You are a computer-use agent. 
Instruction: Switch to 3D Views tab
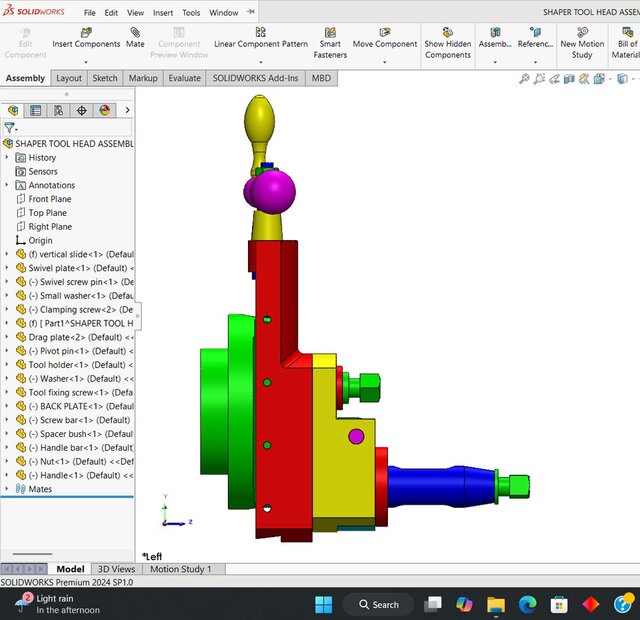click(116, 569)
